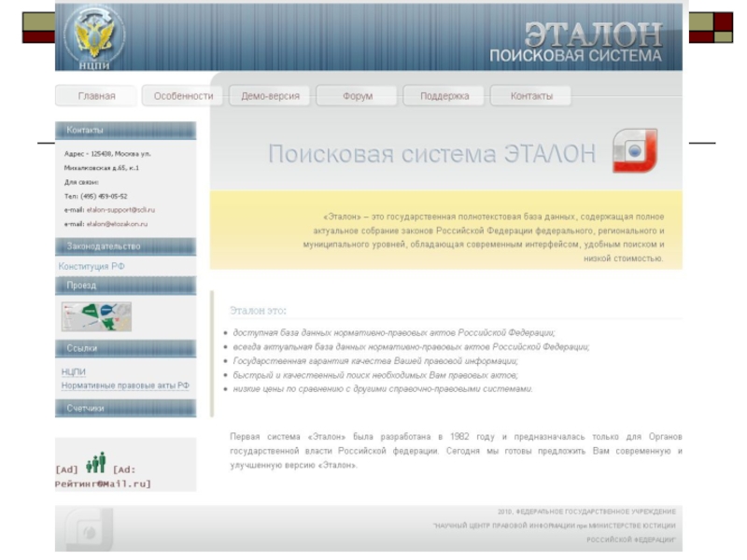
Task: Click the НЦПИ emblem logo
Action: (x=94, y=37)
